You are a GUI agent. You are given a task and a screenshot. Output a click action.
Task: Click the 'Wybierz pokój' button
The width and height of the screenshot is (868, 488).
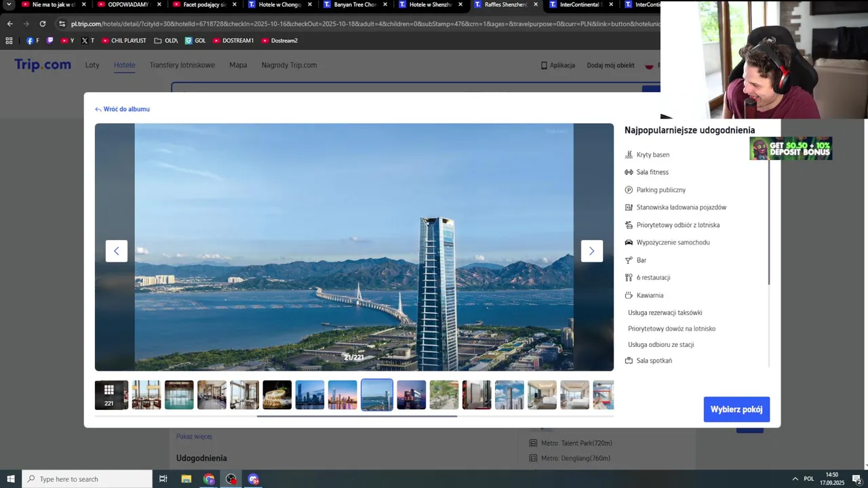(736, 409)
